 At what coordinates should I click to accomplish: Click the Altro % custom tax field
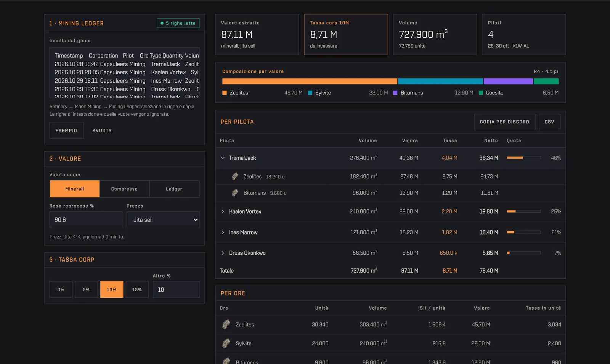click(x=176, y=289)
